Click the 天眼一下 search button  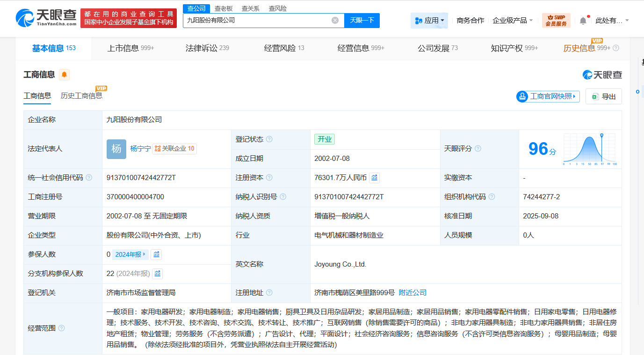[362, 21]
